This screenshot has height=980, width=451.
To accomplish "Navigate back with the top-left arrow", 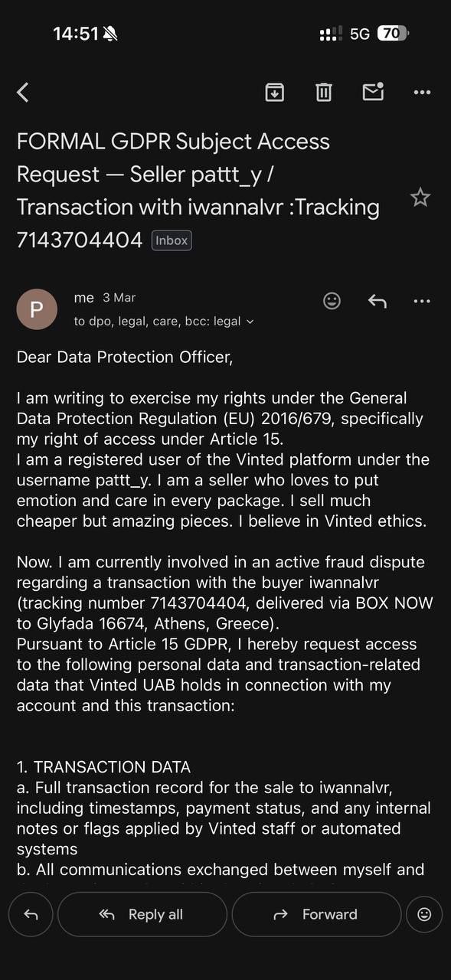I will click(x=23, y=92).
